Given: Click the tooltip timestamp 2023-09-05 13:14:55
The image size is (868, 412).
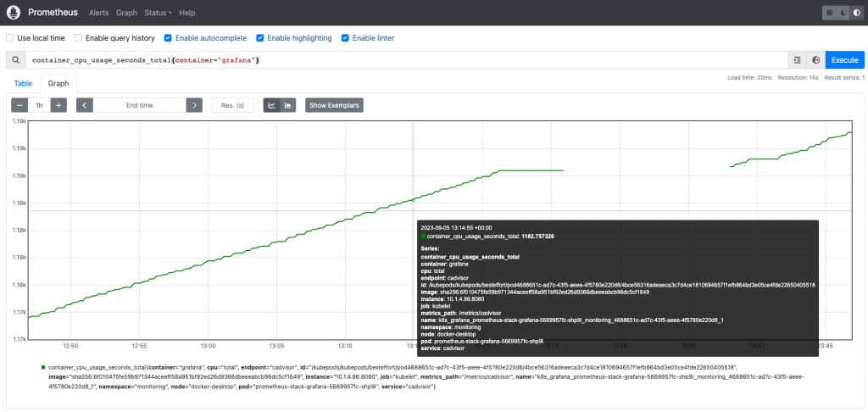Looking at the screenshot, I should [456, 227].
